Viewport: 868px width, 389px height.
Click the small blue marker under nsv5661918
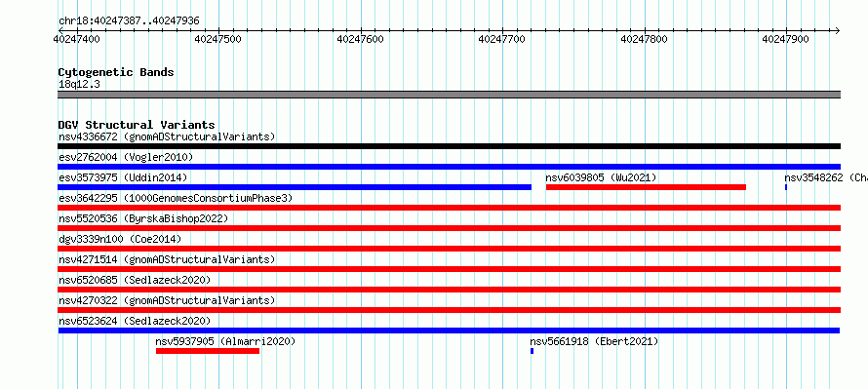point(532,351)
